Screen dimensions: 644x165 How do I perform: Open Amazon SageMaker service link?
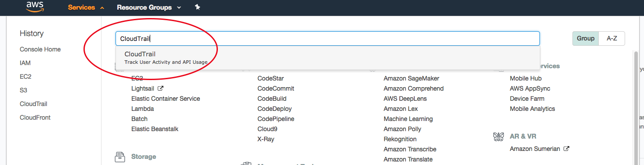411,78
